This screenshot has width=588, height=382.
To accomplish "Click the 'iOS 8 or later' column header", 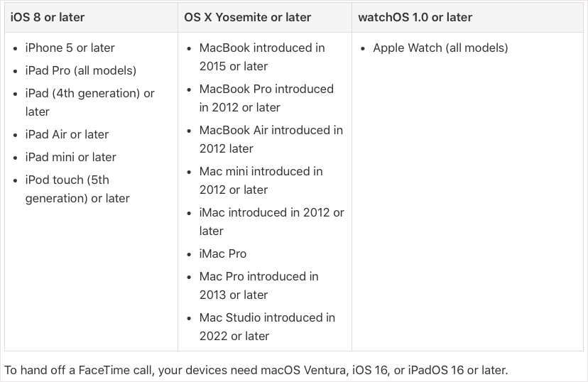I will (x=48, y=17).
